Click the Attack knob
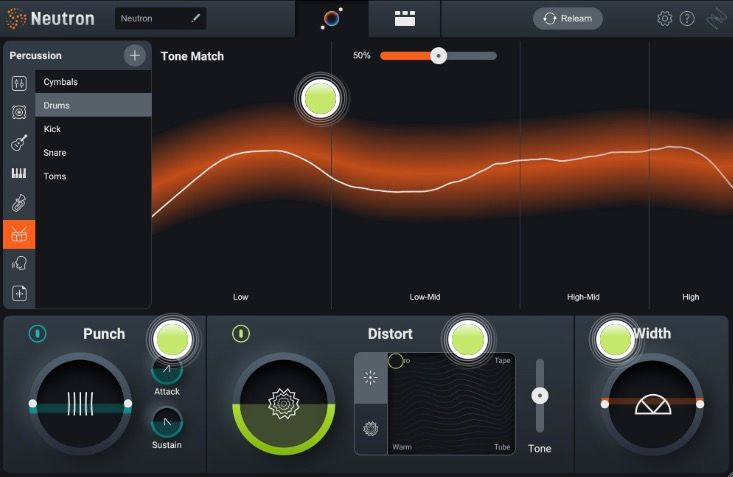The height and width of the screenshot is (477, 733). (167, 370)
